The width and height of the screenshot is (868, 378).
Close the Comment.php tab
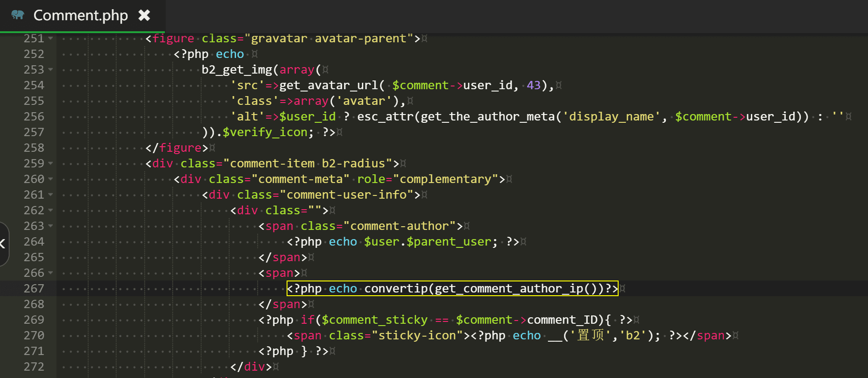[x=144, y=16]
